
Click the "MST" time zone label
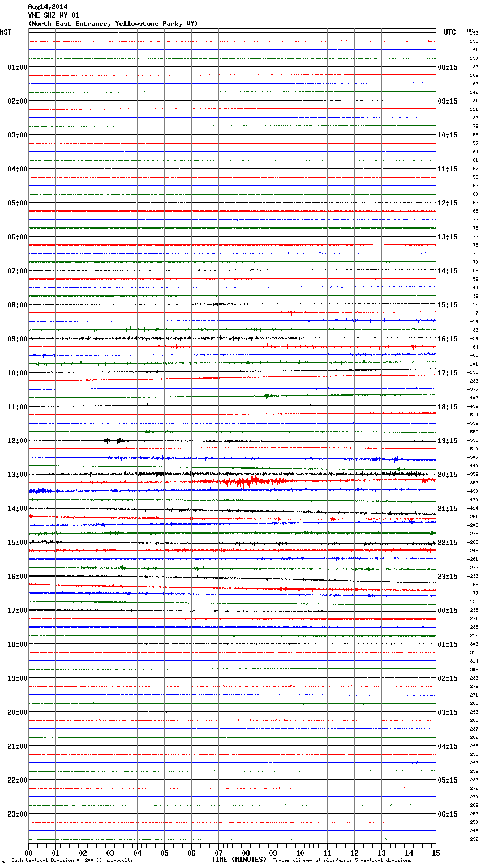[6, 32]
